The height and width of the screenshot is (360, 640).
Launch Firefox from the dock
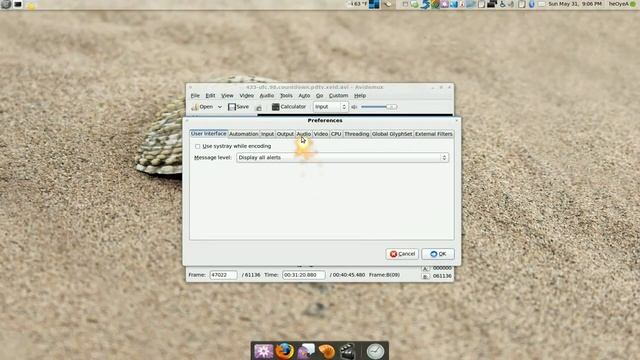coord(284,351)
